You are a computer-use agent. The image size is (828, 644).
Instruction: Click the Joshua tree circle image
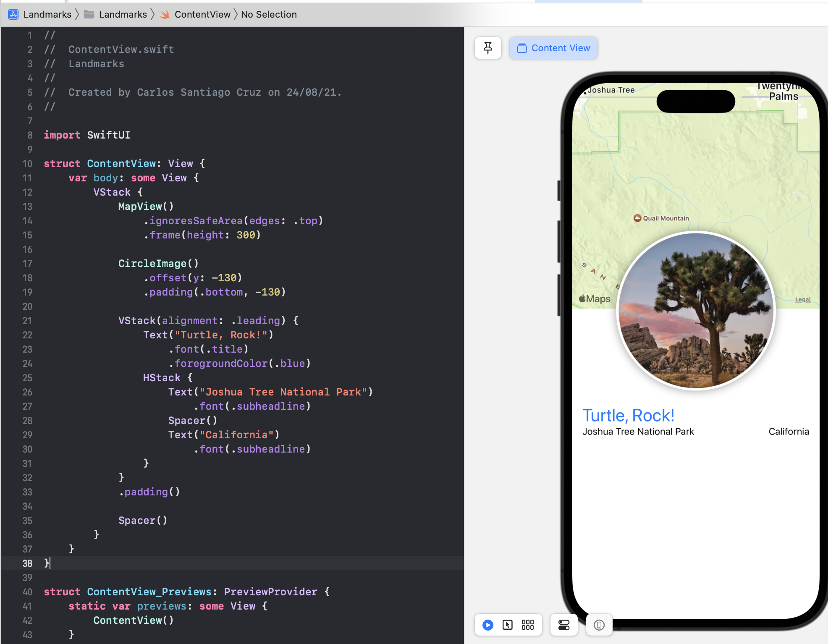[x=696, y=311]
